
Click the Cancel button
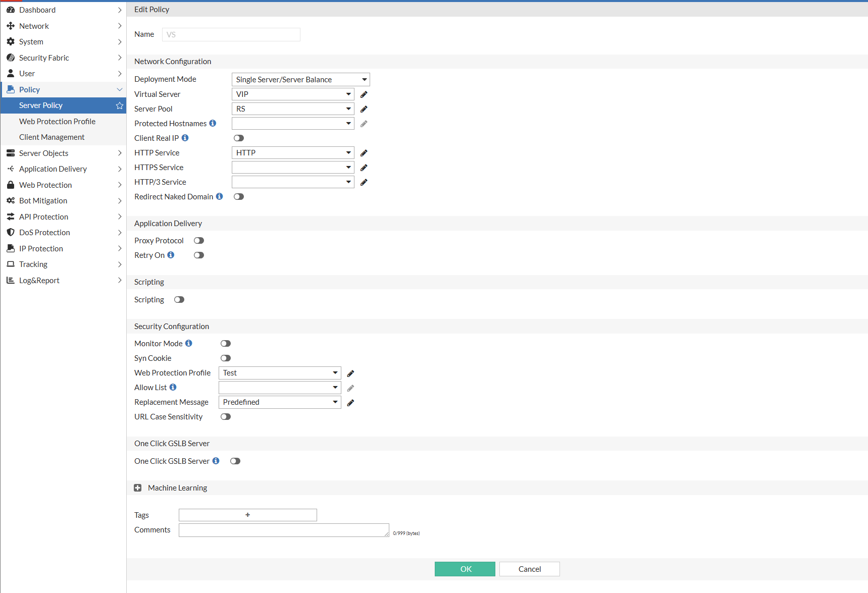[530, 569]
